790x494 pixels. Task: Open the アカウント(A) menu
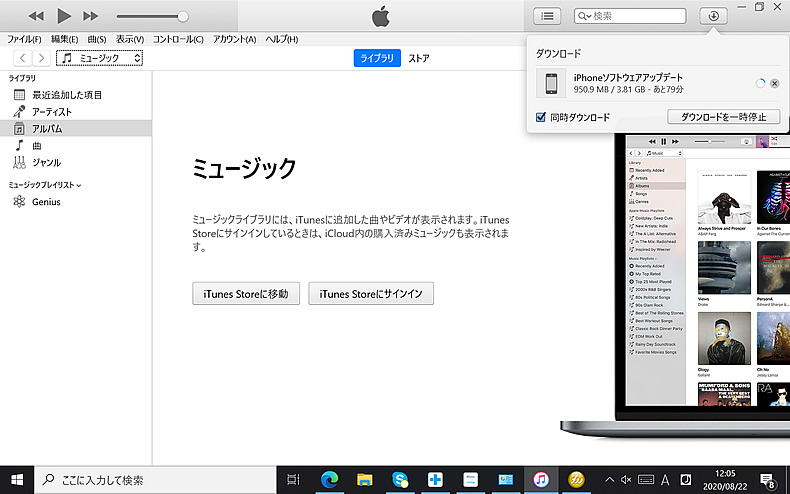click(234, 39)
